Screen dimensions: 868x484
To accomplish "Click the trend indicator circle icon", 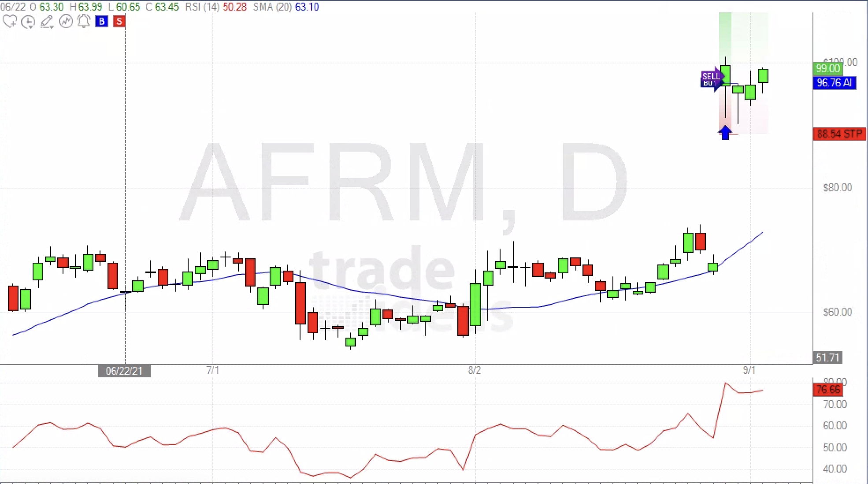I will coord(66,21).
